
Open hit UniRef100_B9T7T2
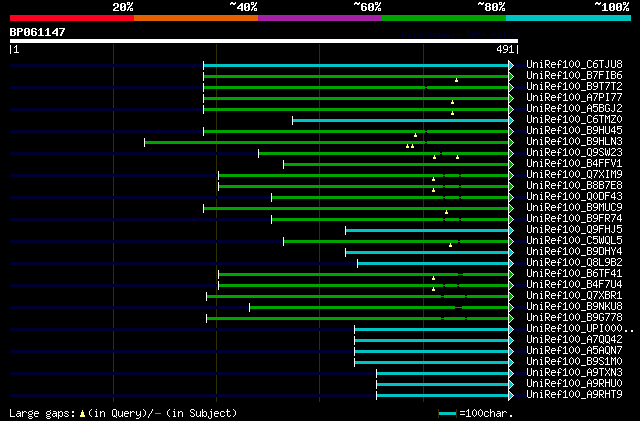point(574,87)
